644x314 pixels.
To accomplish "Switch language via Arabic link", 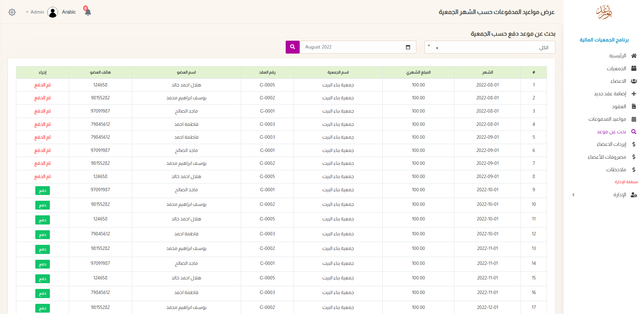I will (x=69, y=12).
